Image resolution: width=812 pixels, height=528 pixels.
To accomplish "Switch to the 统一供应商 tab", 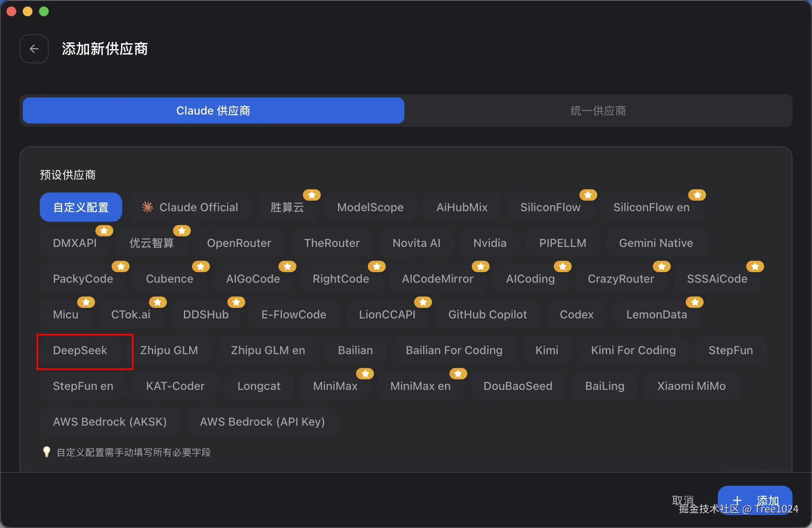I will click(598, 110).
